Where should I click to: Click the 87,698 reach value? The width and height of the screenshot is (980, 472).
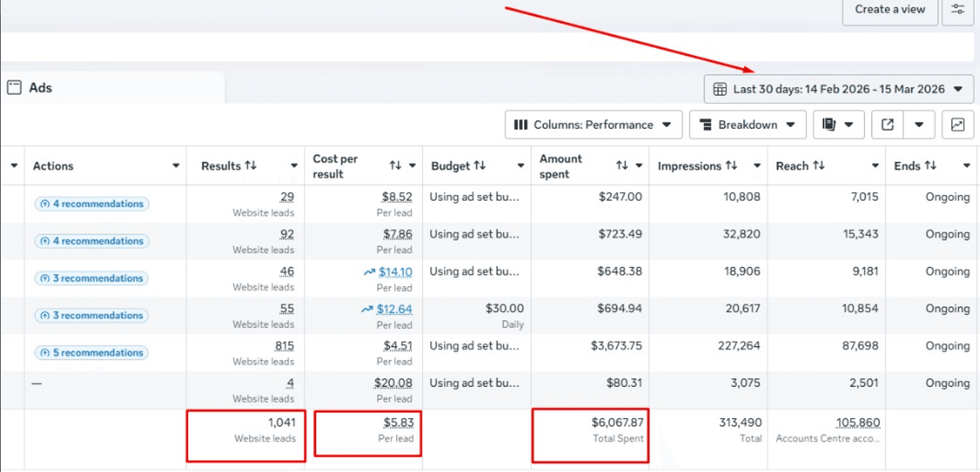pos(860,346)
